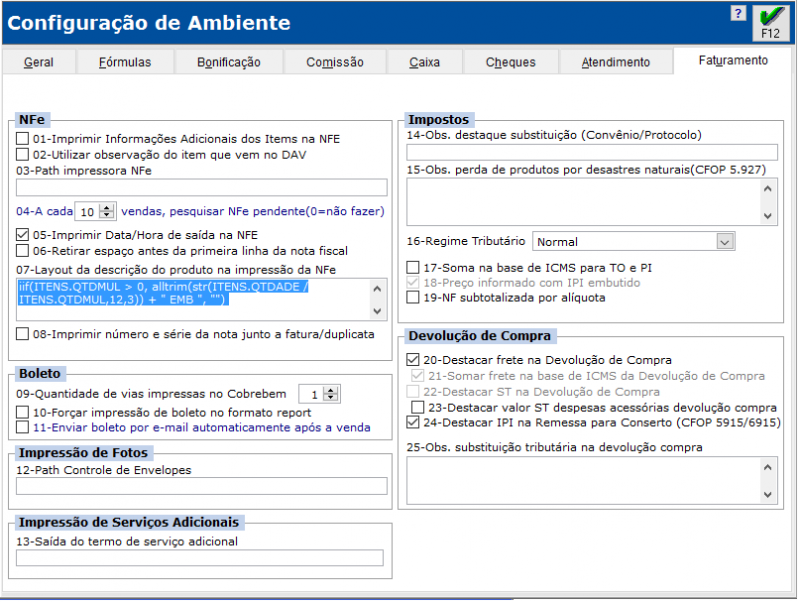Check 10-Forçar impressão de boleto formato report
This screenshot has width=800, height=602.
tap(23, 412)
